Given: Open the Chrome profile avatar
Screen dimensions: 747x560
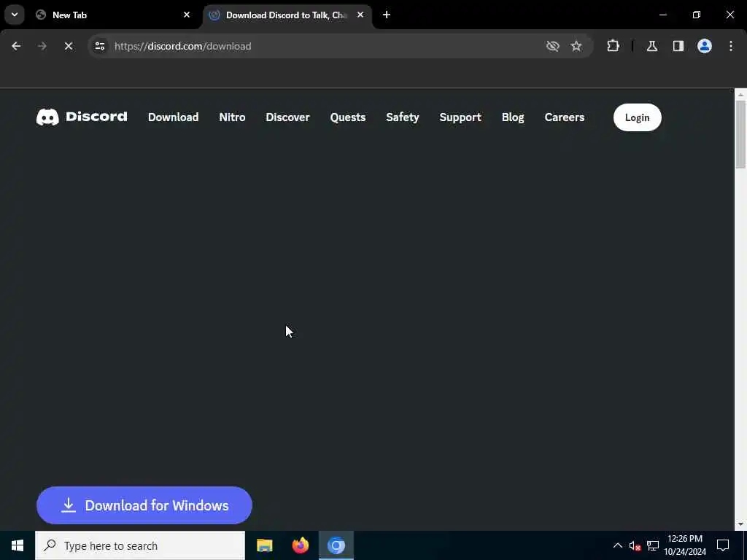Looking at the screenshot, I should tap(705, 46).
